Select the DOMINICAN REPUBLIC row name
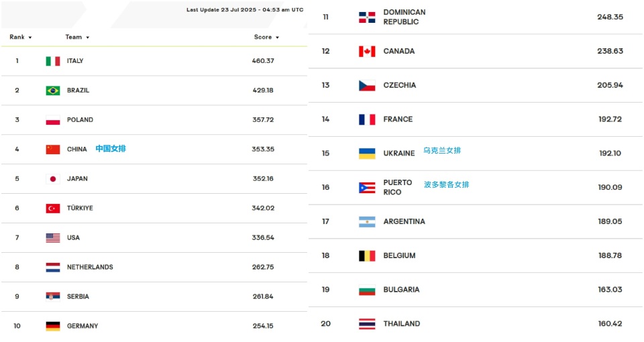644x342 pixels. coord(404,17)
